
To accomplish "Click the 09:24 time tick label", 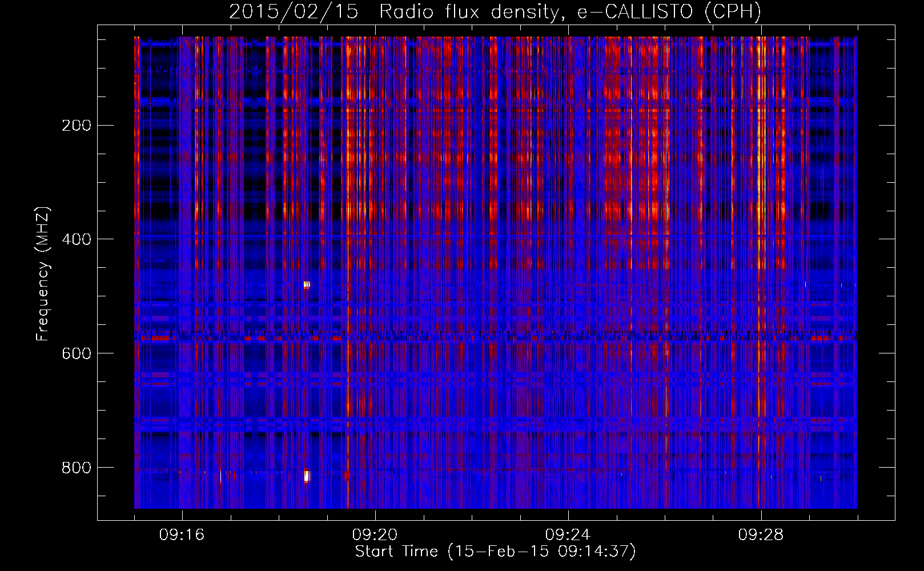I will pos(568,535).
